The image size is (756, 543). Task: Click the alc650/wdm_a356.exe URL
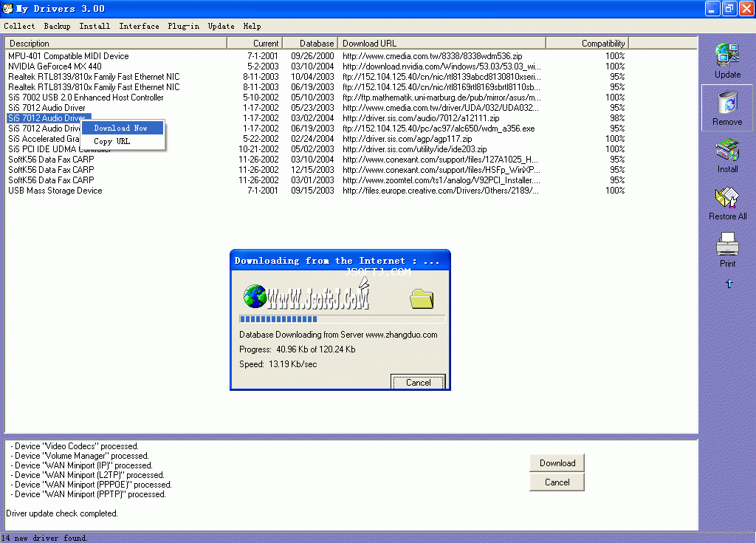click(x=439, y=129)
